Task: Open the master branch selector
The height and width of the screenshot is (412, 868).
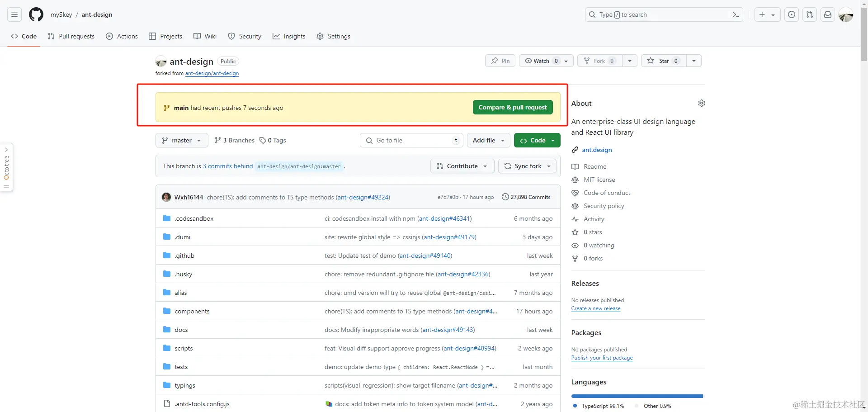Action: (x=182, y=140)
